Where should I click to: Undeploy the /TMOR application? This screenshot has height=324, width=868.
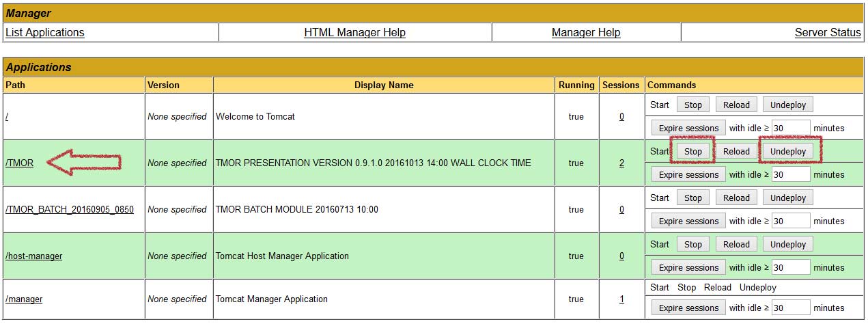(788, 151)
